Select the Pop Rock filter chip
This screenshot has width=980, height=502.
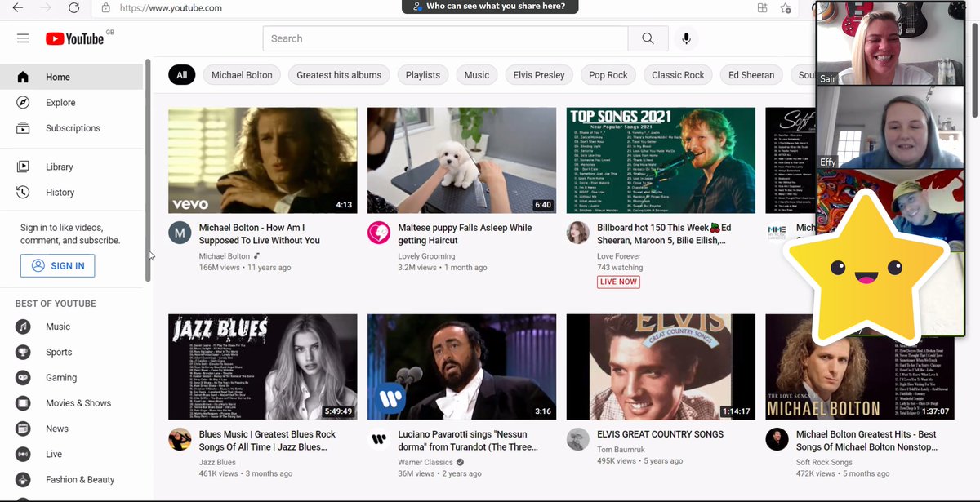608,75
